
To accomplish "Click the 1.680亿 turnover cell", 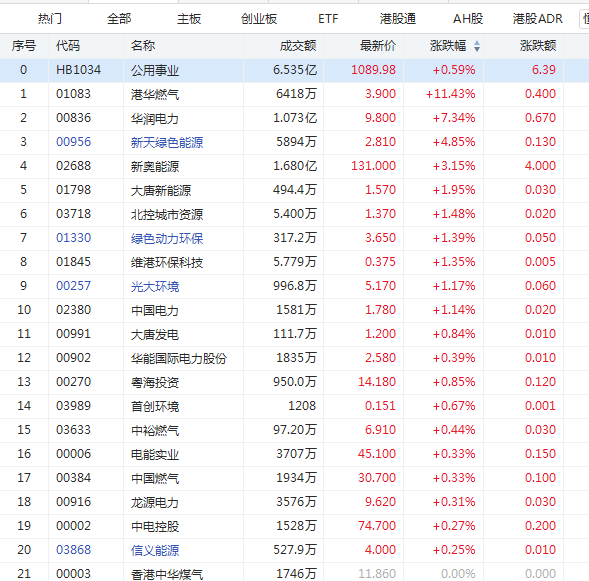I will tap(295, 166).
